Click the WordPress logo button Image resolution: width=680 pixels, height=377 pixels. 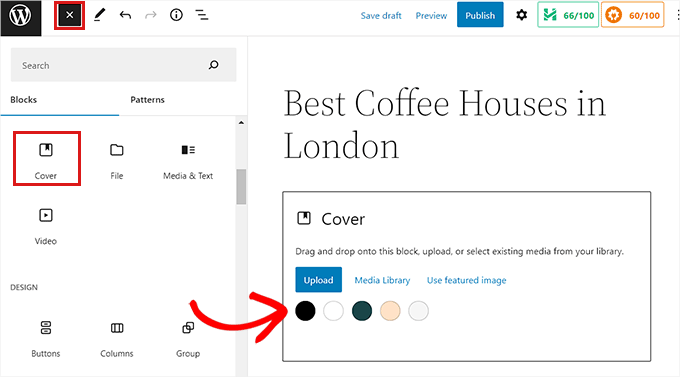click(x=20, y=17)
